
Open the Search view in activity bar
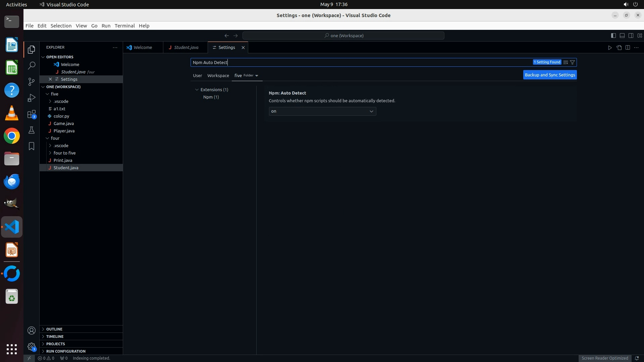point(32,65)
